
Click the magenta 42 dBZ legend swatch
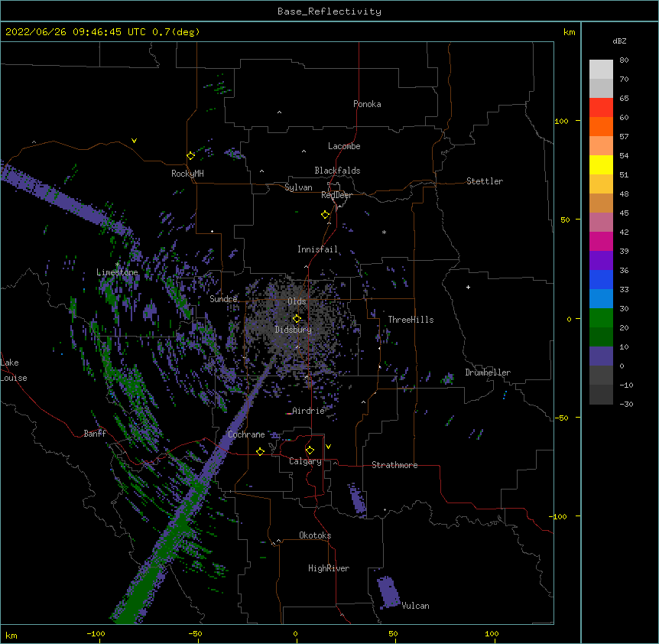pyautogui.click(x=601, y=241)
